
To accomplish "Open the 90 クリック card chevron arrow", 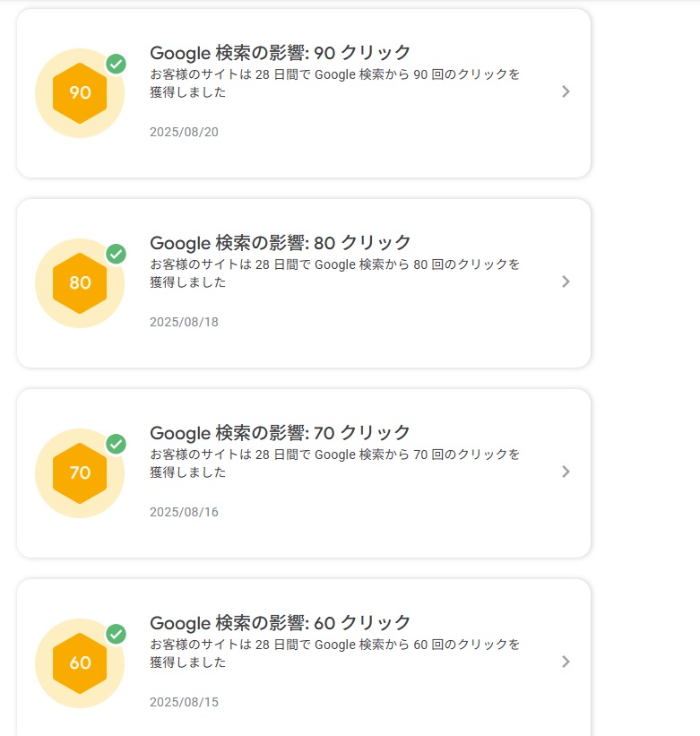I will coord(566,91).
